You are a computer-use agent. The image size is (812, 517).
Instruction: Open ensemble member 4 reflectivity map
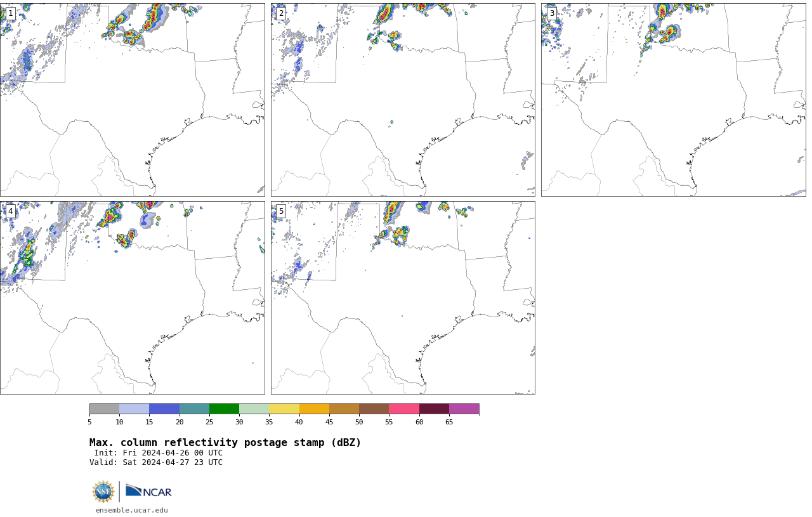tap(133, 298)
